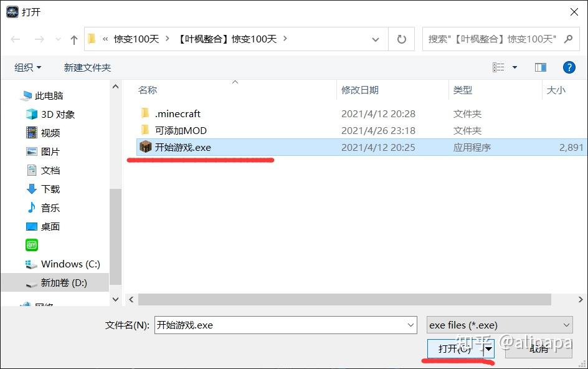588x369 pixels.
Task: Click horizontal scrollbar right arrow
Action: coord(581,299)
